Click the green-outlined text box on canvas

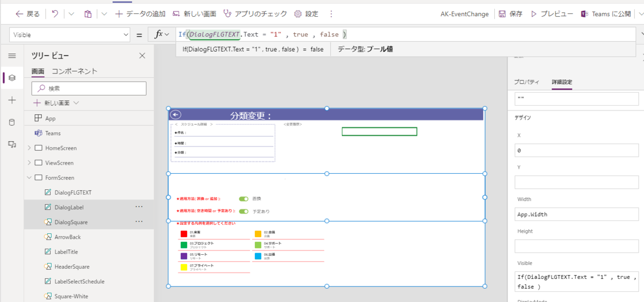pyautogui.click(x=379, y=131)
